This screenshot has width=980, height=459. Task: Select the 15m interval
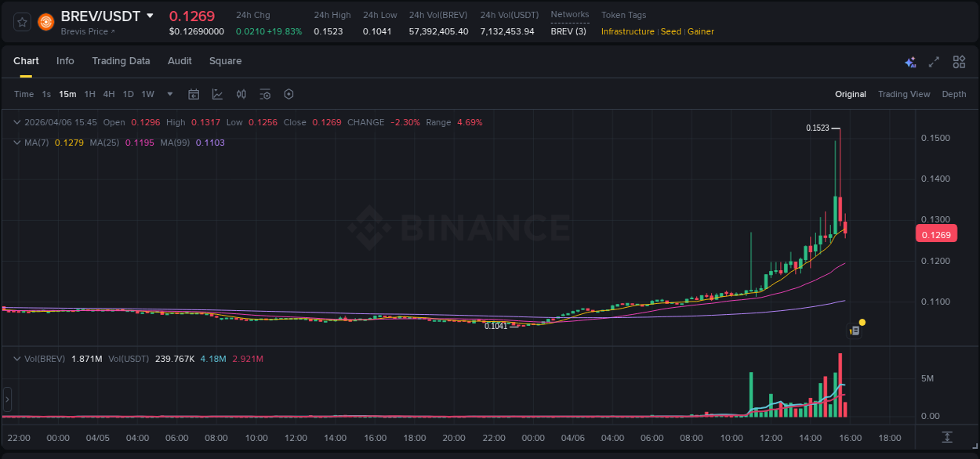click(x=67, y=94)
